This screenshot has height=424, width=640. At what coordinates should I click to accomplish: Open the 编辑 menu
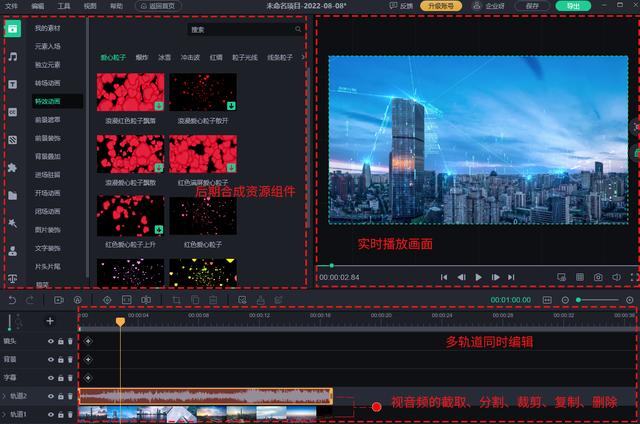[x=38, y=6]
